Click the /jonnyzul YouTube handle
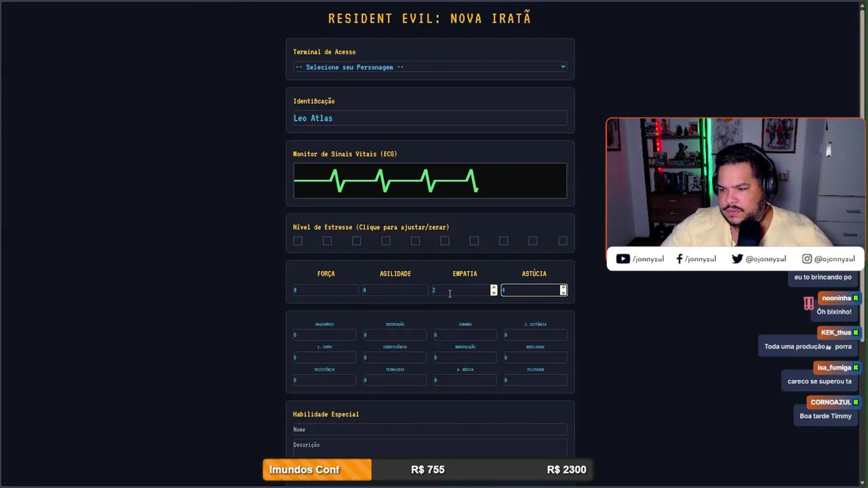This screenshot has width=868, height=488. click(648, 259)
